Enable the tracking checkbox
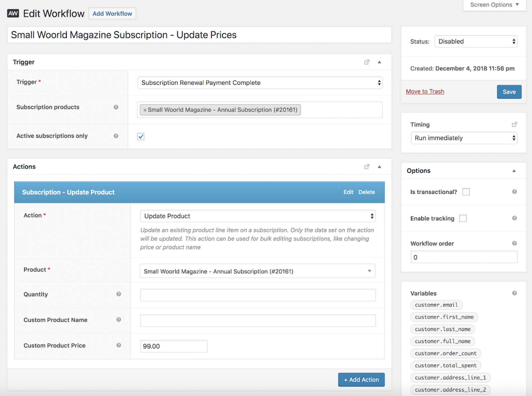The image size is (532, 396). coord(463,218)
